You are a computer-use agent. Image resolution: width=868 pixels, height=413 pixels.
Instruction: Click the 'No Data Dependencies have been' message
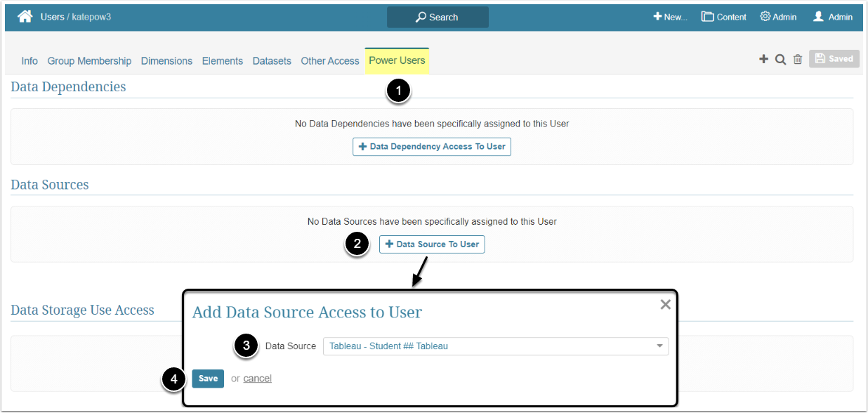[432, 124]
